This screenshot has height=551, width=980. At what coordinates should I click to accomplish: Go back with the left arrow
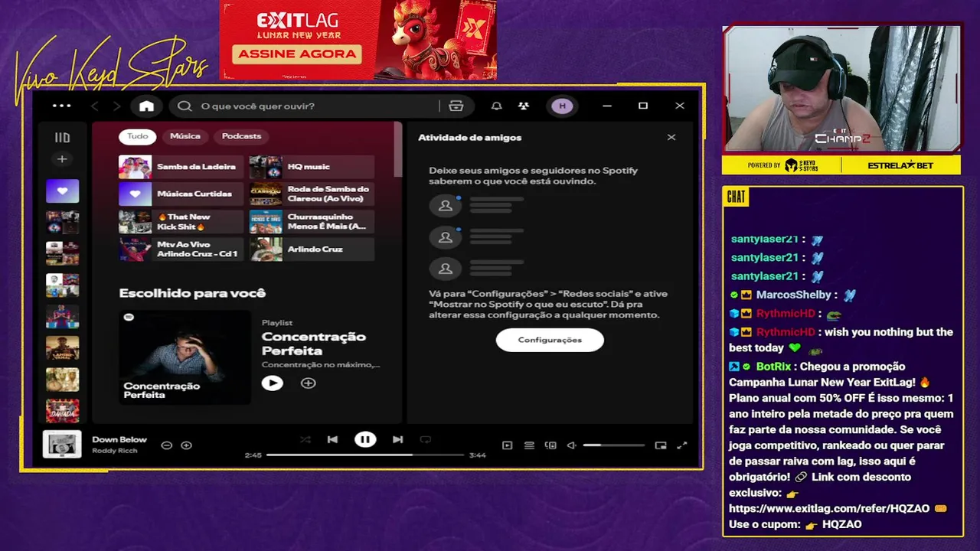coord(95,106)
